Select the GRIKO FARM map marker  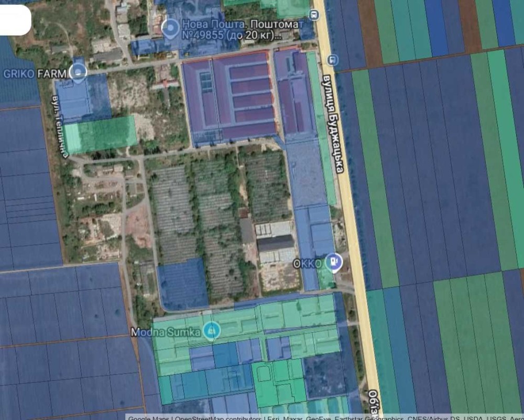coord(78,72)
